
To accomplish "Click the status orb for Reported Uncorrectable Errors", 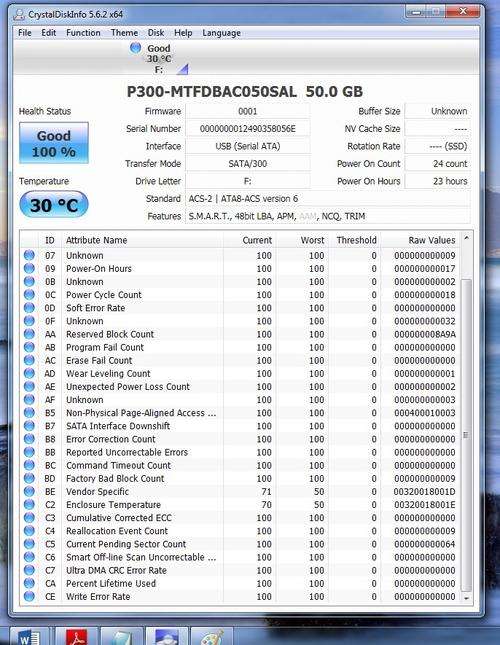I will (29, 452).
